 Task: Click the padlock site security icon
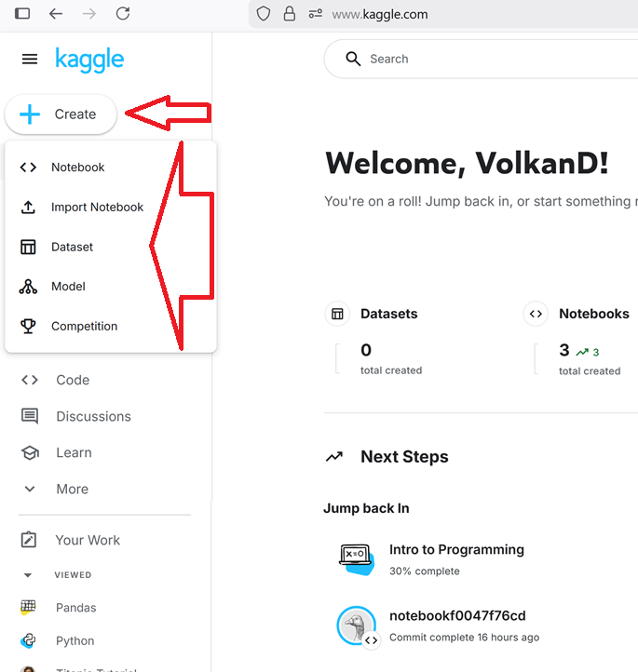tap(289, 14)
